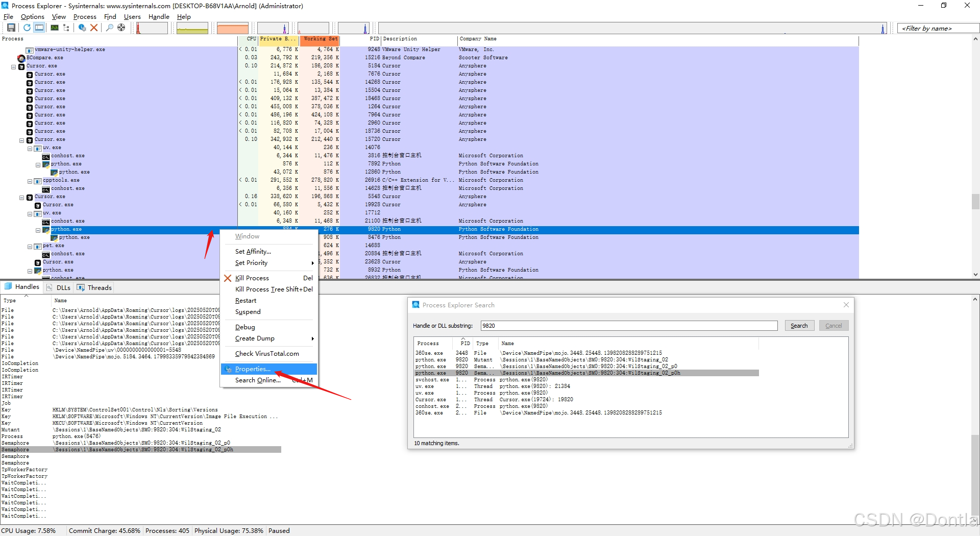Open the Set Priority submenu

point(269,263)
